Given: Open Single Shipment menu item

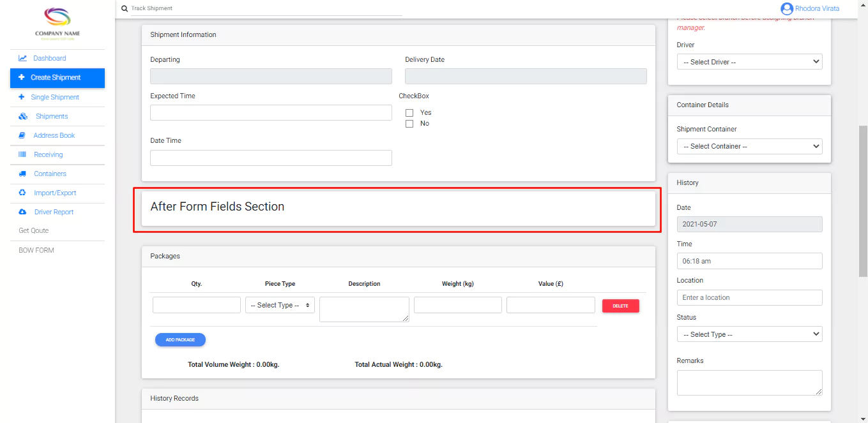Looking at the screenshot, I should click(55, 97).
